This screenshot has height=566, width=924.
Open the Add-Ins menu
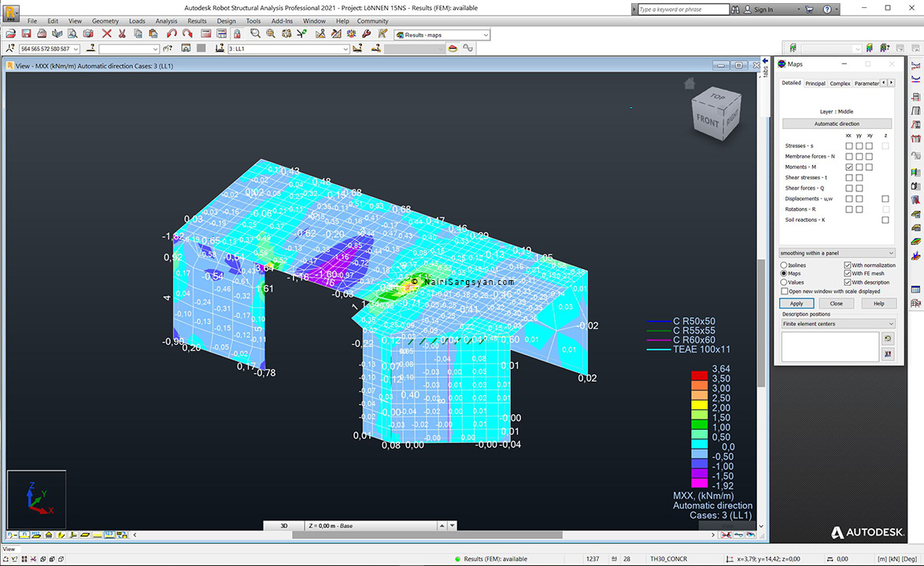pyautogui.click(x=282, y=21)
